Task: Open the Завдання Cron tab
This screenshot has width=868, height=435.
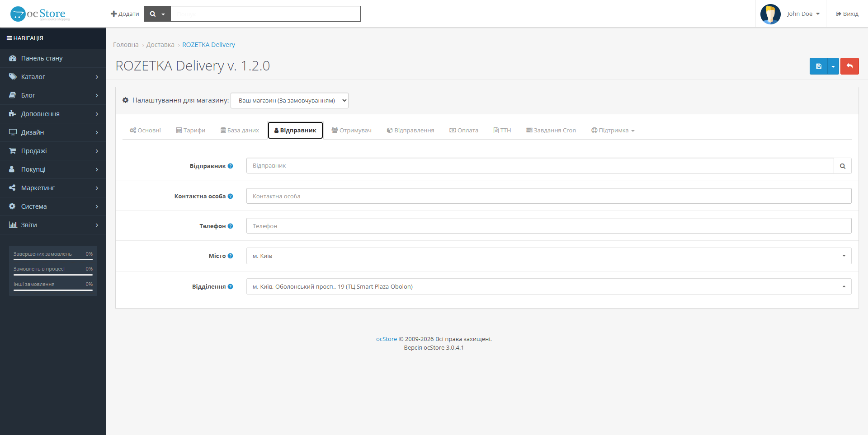Action: point(551,131)
